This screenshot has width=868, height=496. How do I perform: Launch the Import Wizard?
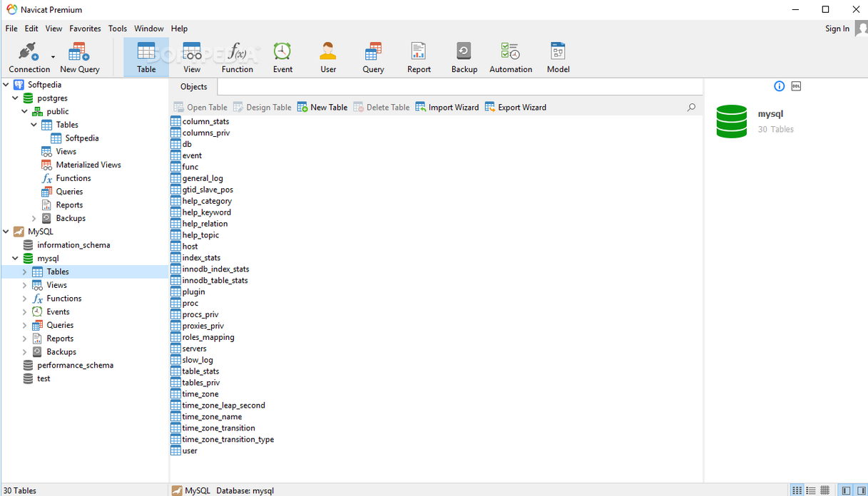[x=447, y=107]
